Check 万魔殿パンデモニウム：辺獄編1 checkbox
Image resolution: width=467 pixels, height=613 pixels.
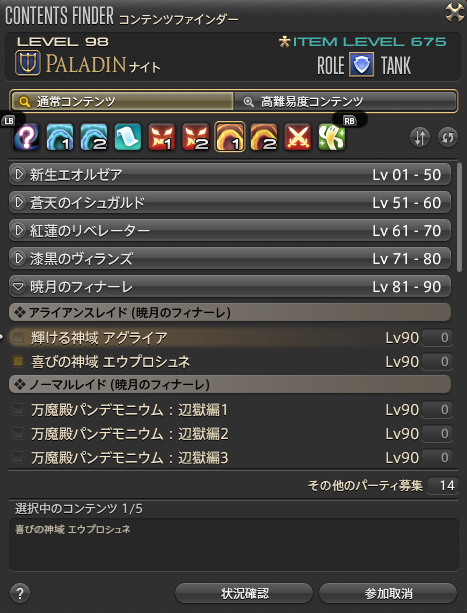click(x=18, y=409)
